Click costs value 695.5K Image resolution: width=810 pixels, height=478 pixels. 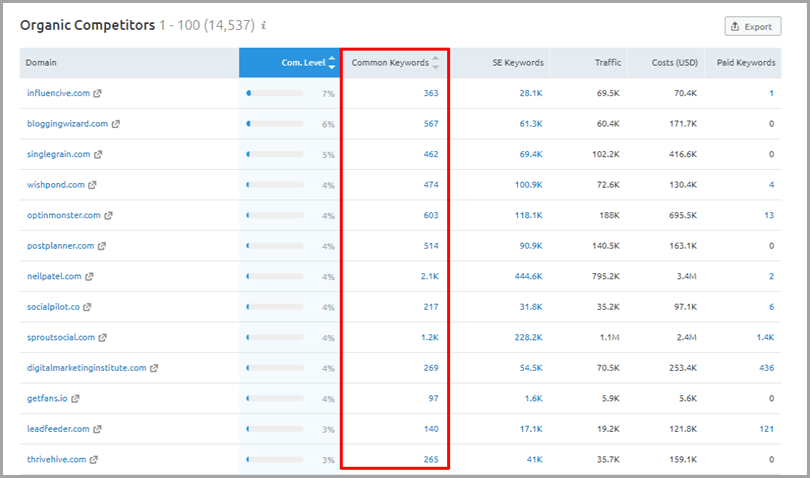tap(683, 215)
